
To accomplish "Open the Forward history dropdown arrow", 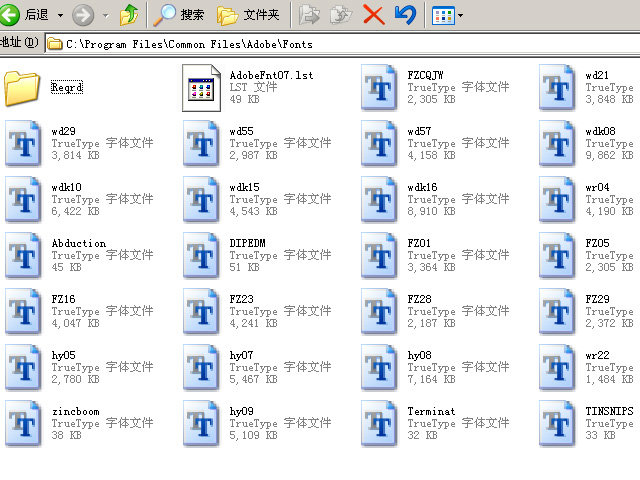I will coord(106,16).
